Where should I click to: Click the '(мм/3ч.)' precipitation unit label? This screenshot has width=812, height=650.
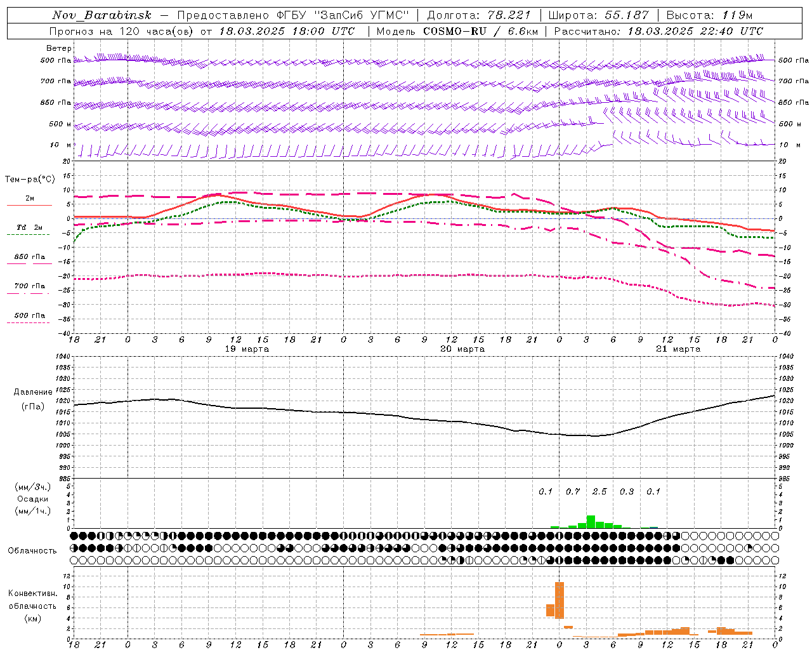(x=33, y=487)
